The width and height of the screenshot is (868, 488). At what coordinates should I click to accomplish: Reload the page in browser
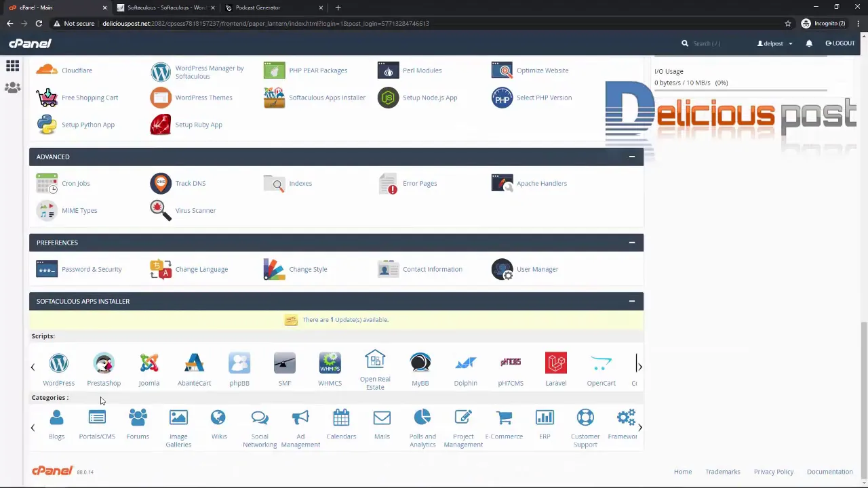coord(39,23)
